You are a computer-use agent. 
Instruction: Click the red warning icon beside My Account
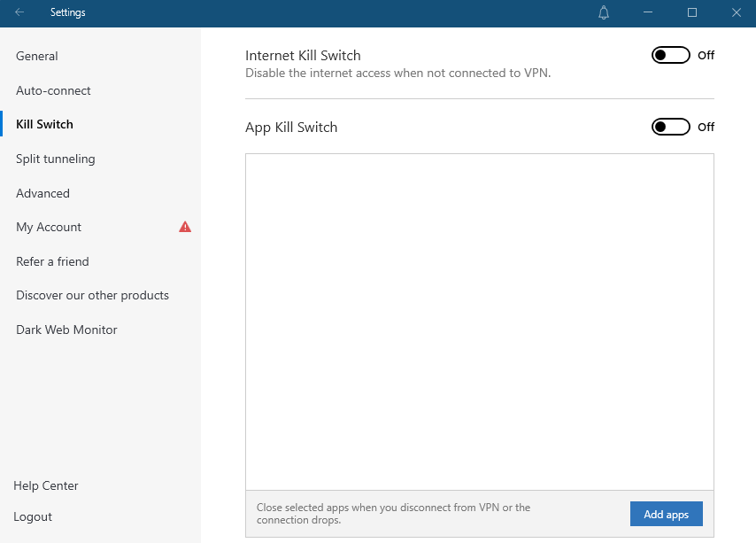coord(185,227)
